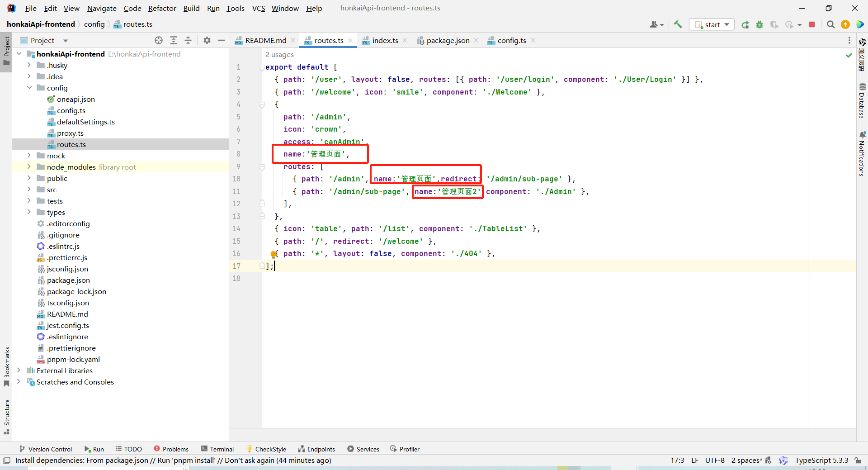Fold the code block at line 4
Viewport: 868px width, 470px height.
(x=262, y=104)
